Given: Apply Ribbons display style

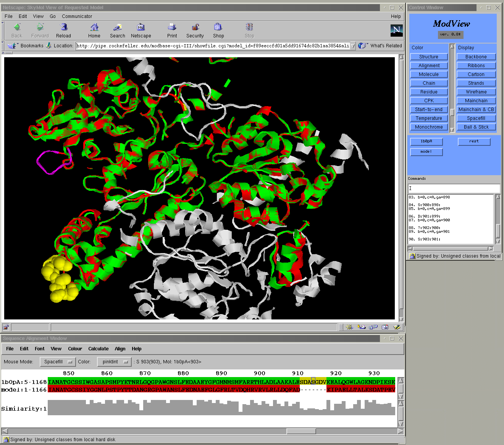Looking at the screenshot, I should tap(476, 66).
